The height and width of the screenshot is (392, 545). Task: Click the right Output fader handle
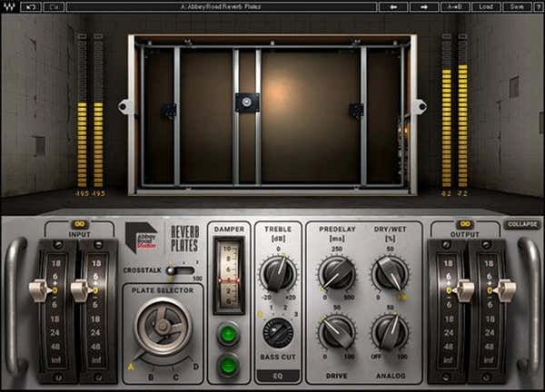click(506, 289)
